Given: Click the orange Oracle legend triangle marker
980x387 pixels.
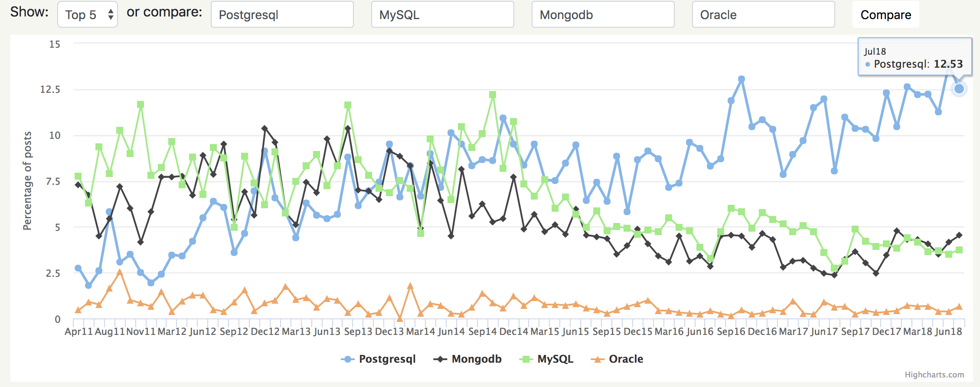Looking at the screenshot, I should [x=598, y=359].
